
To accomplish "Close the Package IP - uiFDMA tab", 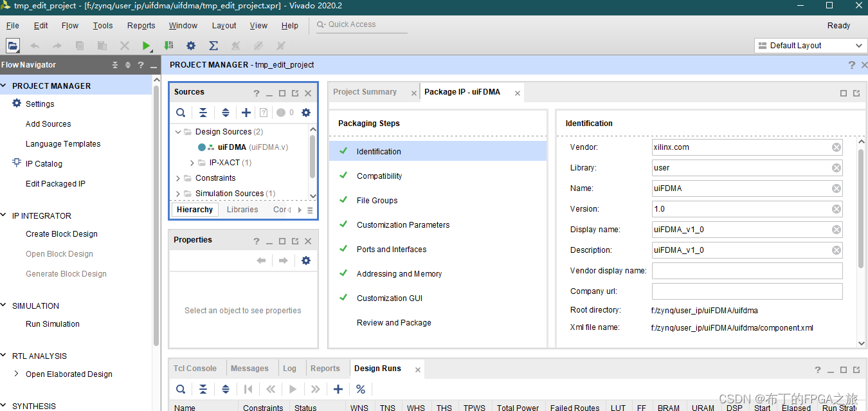I will [518, 93].
